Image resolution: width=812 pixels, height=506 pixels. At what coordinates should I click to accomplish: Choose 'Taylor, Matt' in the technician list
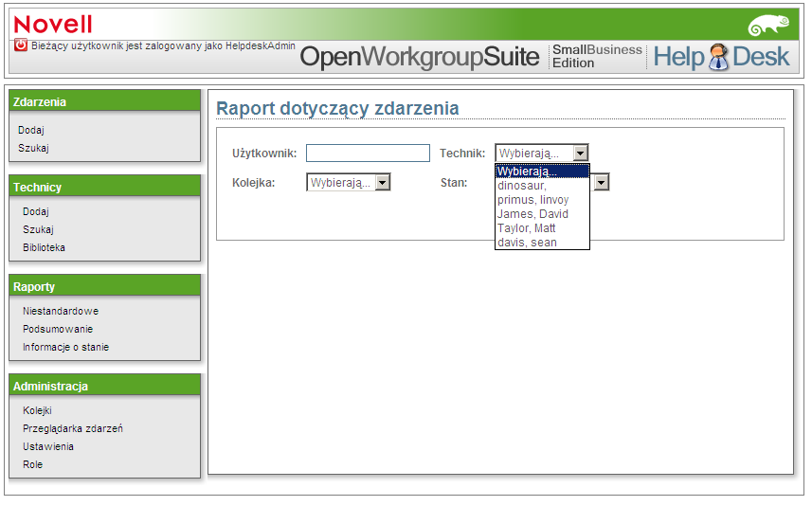pos(542,227)
